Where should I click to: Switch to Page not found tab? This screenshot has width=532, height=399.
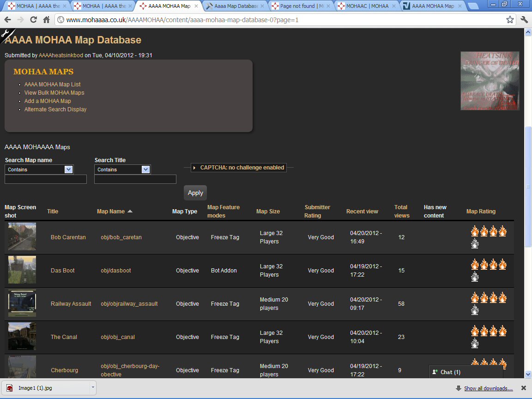click(301, 6)
